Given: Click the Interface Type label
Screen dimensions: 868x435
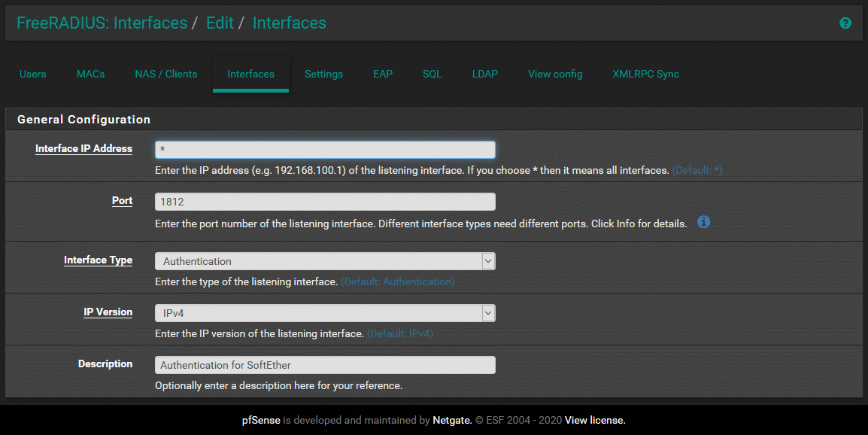Looking at the screenshot, I should pyautogui.click(x=98, y=260).
